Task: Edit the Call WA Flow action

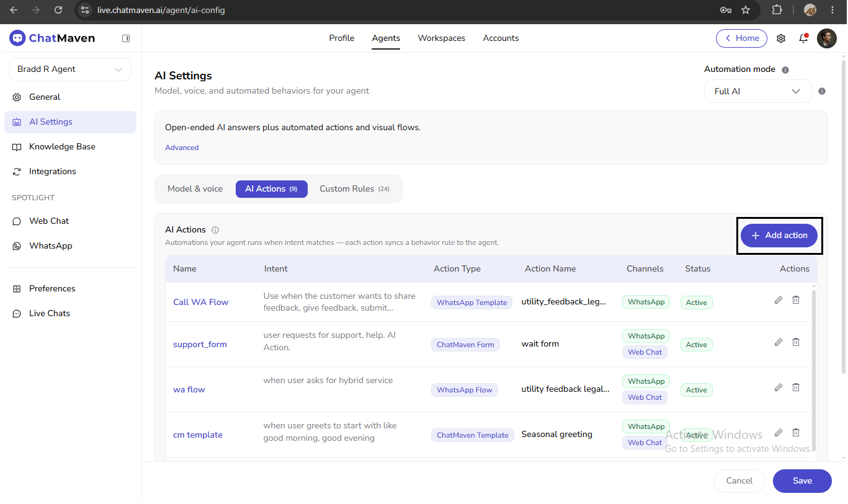Action: tap(779, 300)
